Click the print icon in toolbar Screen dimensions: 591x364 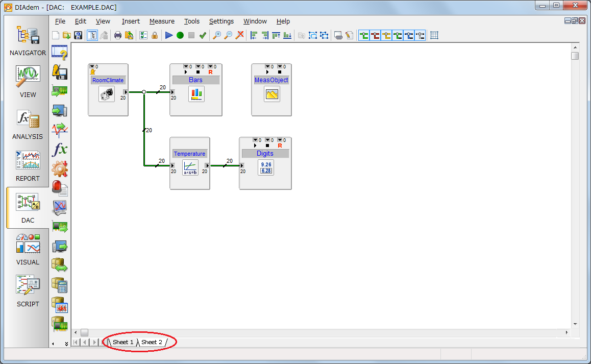click(118, 35)
